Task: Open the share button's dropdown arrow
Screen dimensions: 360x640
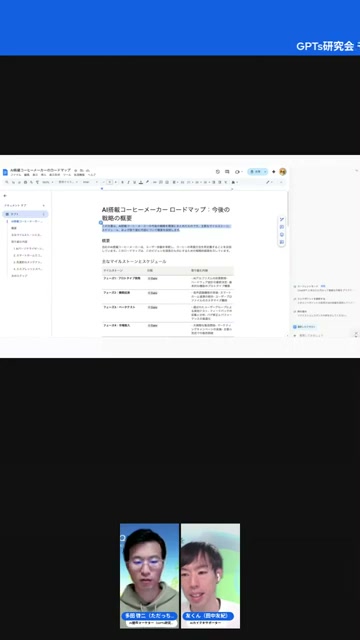Action: tap(265, 171)
